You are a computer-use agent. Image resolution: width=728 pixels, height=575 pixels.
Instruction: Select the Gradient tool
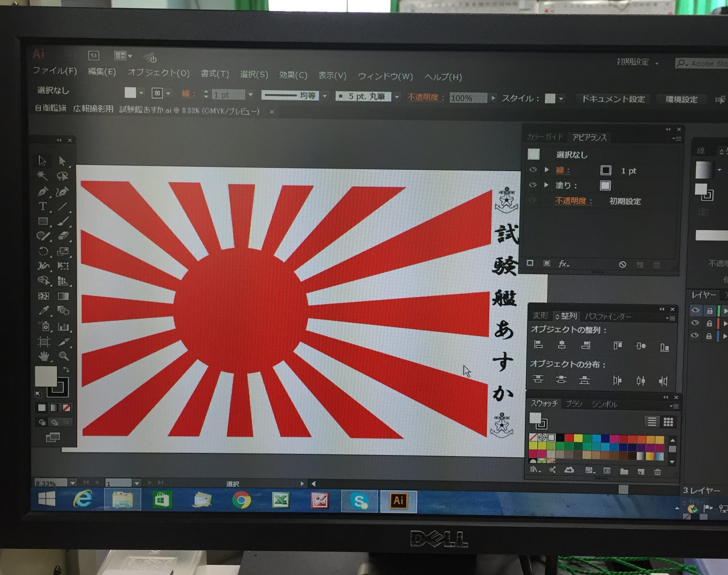tap(63, 296)
